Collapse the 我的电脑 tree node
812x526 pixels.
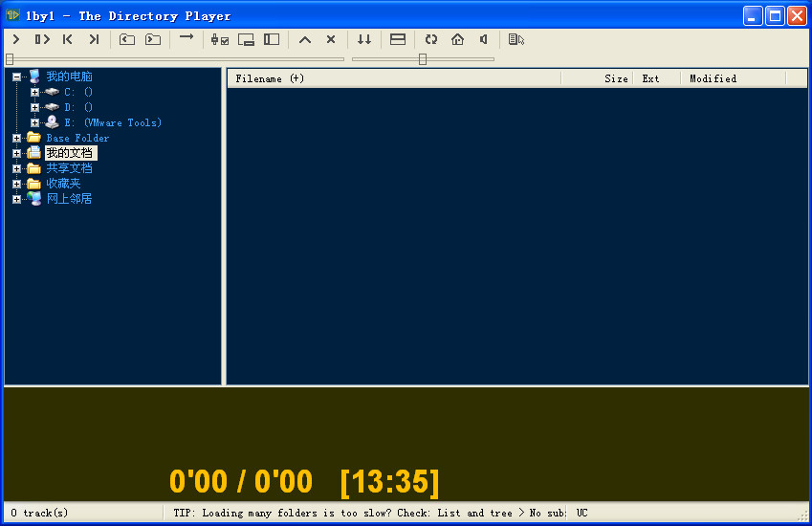click(x=17, y=77)
